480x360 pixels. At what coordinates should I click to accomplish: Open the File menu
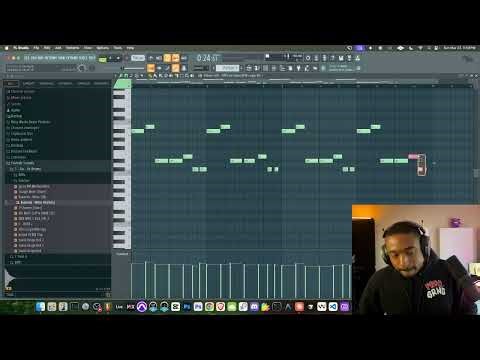(x=36, y=48)
